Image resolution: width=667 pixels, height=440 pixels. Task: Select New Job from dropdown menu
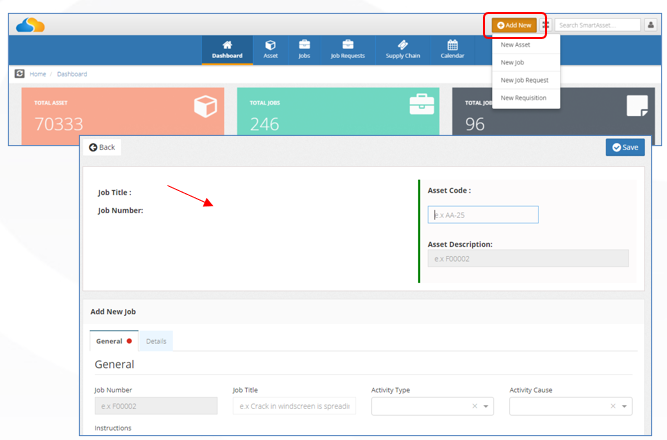coord(526,63)
